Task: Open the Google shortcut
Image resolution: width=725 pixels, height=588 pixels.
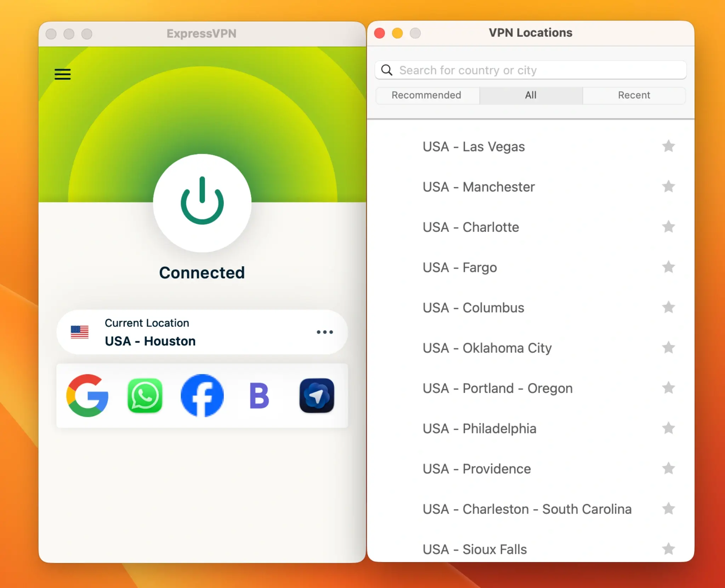Action: pyautogui.click(x=87, y=395)
